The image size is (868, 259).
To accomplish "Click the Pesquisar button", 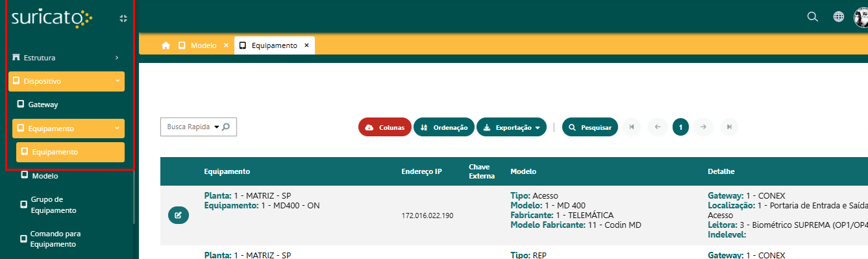I will point(590,127).
